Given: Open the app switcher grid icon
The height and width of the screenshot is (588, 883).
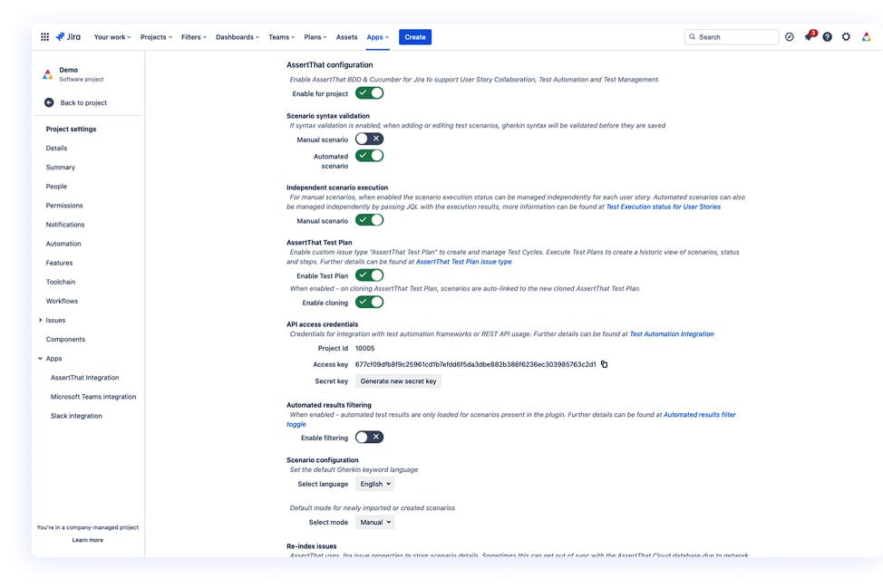Looking at the screenshot, I should (x=44, y=36).
